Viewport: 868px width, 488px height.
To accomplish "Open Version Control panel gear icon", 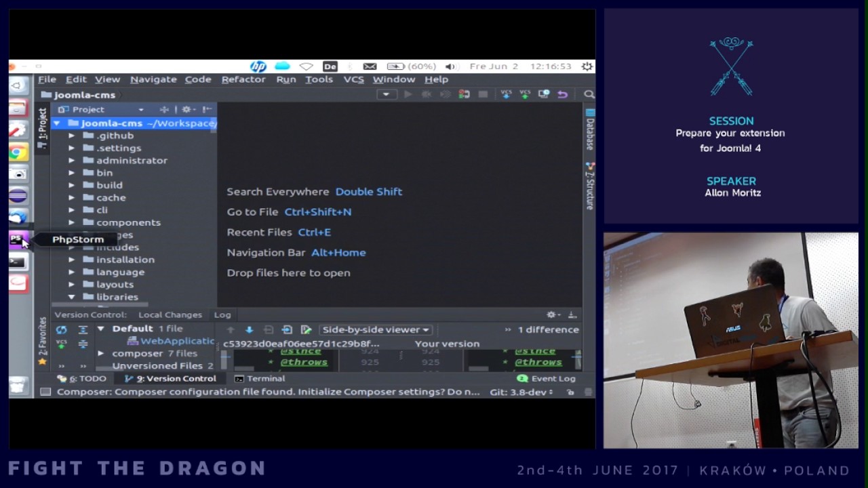I will (553, 314).
